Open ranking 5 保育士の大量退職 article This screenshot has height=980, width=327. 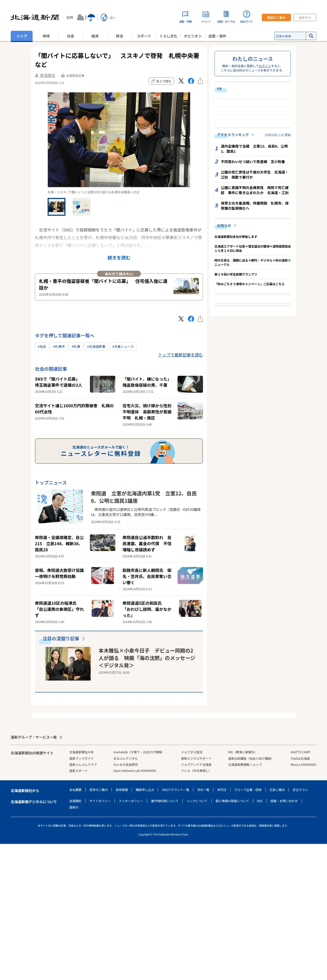(255, 206)
